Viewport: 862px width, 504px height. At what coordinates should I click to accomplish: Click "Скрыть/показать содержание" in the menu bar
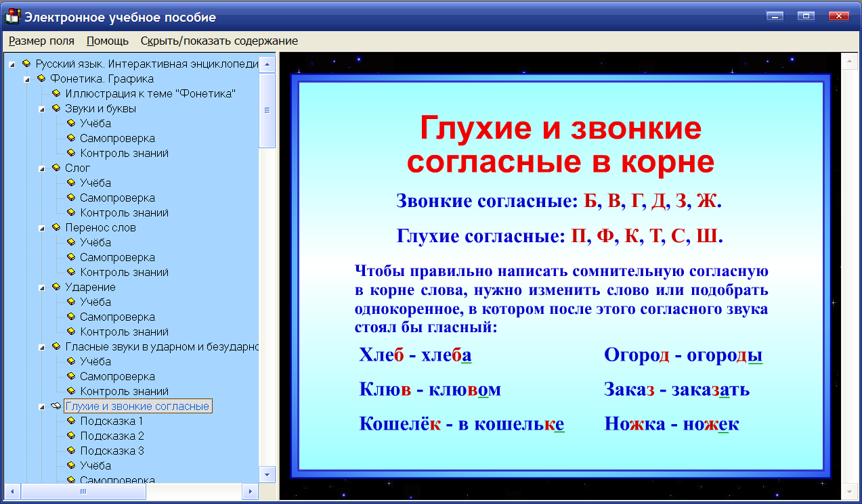(x=217, y=41)
